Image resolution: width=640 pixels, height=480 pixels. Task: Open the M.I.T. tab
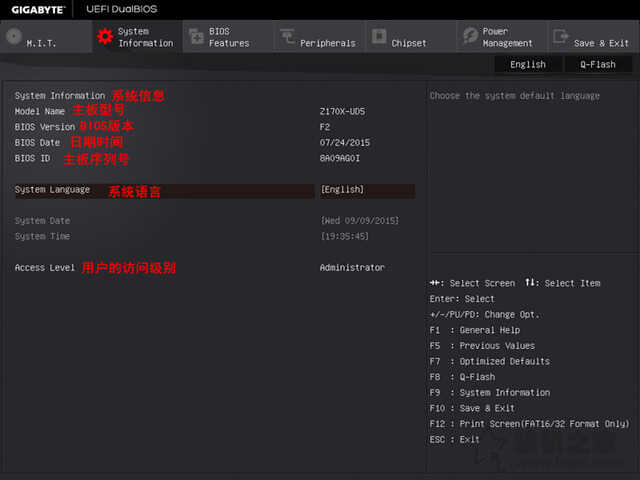click(x=46, y=37)
